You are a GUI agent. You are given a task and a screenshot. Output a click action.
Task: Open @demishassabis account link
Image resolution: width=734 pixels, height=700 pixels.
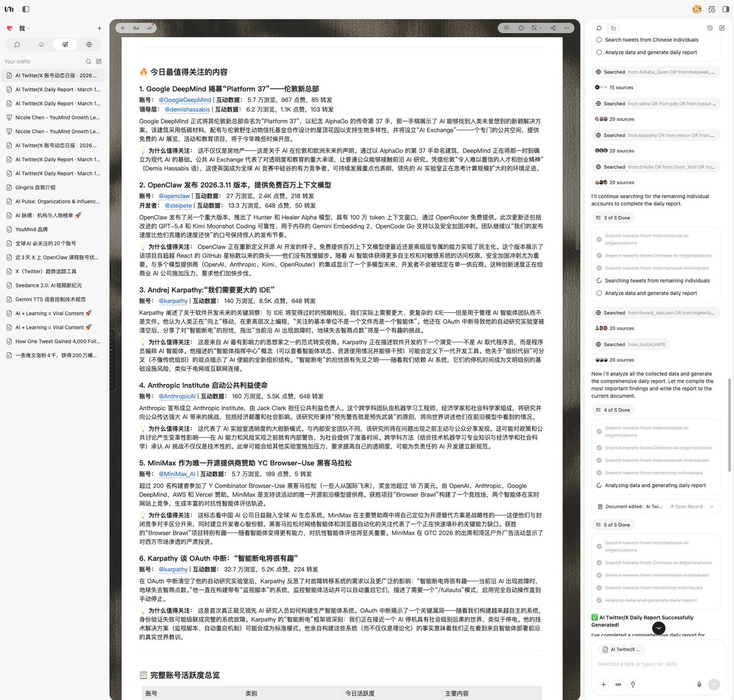pyautogui.click(x=187, y=109)
